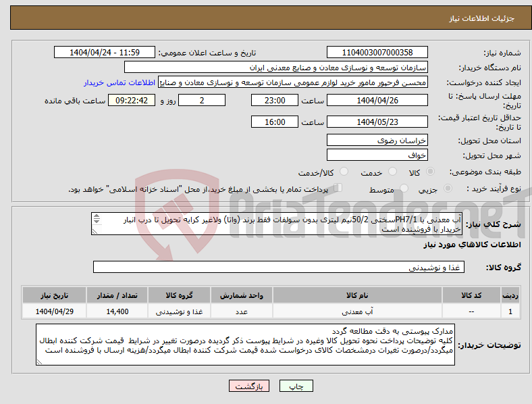This screenshot has width=532, height=404.
Task: Click the کد کالا column header
Action: point(471,295)
